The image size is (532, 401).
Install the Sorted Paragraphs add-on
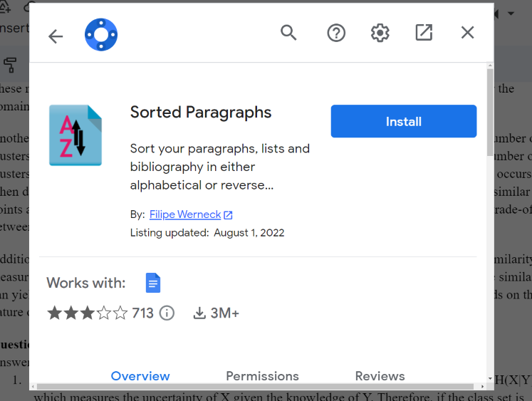click(404, 121)
